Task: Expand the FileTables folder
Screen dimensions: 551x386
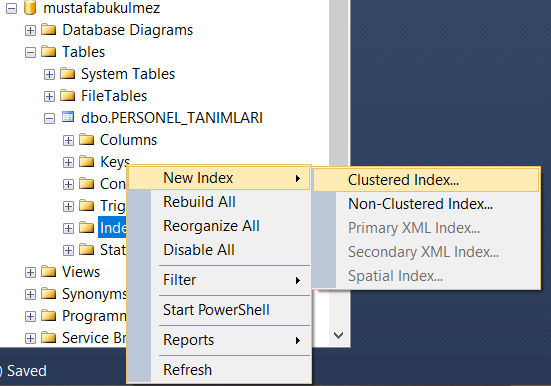Action: (49, 96)
